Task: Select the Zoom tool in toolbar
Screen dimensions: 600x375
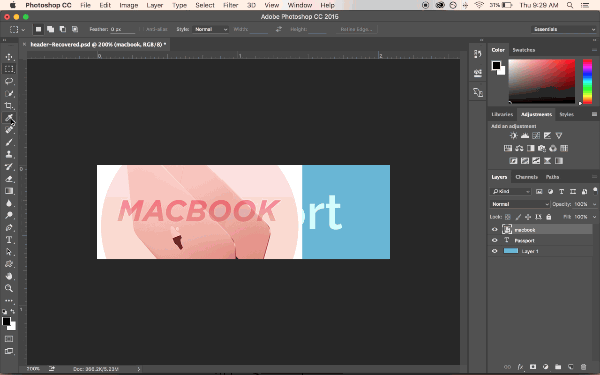Action: 9,289
